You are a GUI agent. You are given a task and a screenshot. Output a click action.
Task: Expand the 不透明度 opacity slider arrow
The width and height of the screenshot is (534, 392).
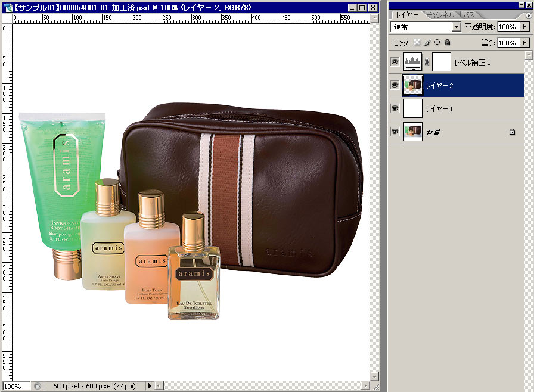[x=524, y=27]
